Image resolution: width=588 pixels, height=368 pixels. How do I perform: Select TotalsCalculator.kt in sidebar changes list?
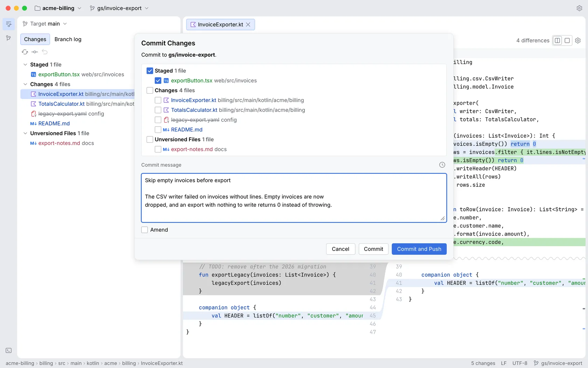pyautogui.click(x=78, y=104)
